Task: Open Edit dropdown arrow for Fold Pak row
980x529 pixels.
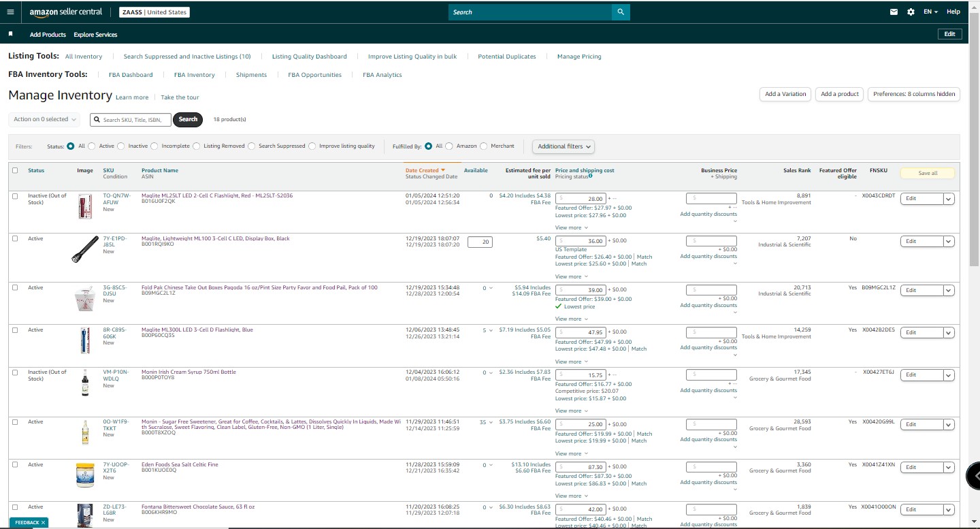Action: click(949, 290)
